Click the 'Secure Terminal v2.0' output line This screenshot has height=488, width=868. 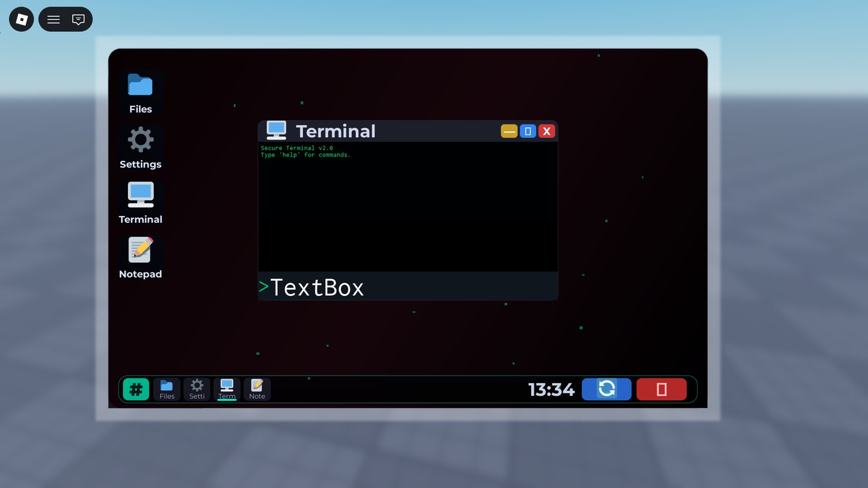tap(297, 148)
